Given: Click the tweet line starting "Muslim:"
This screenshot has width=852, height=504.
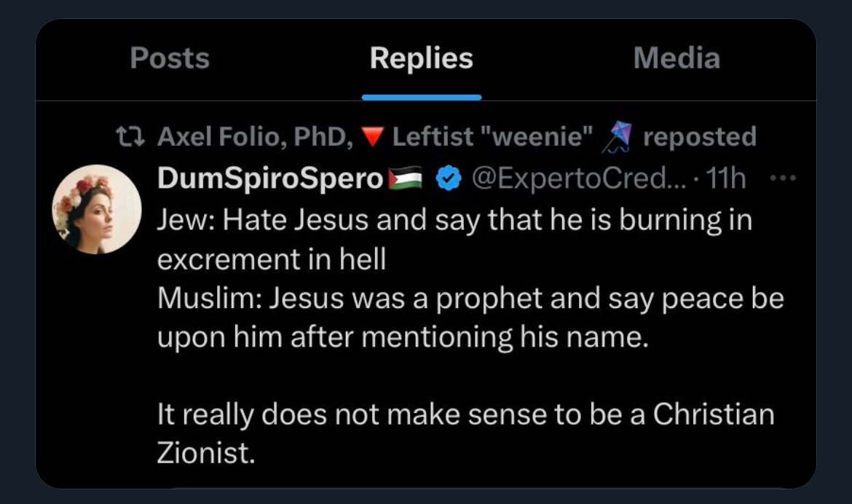Looking at the screenshot, I should [470, 299].
